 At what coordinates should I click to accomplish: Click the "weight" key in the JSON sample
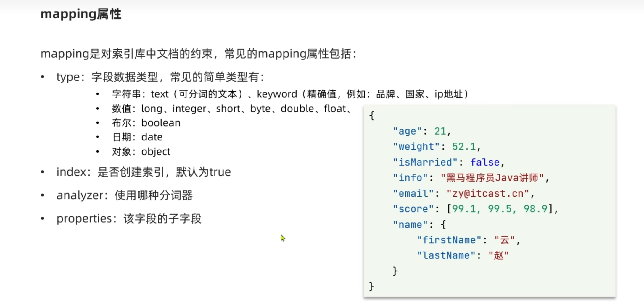point(416,146)
